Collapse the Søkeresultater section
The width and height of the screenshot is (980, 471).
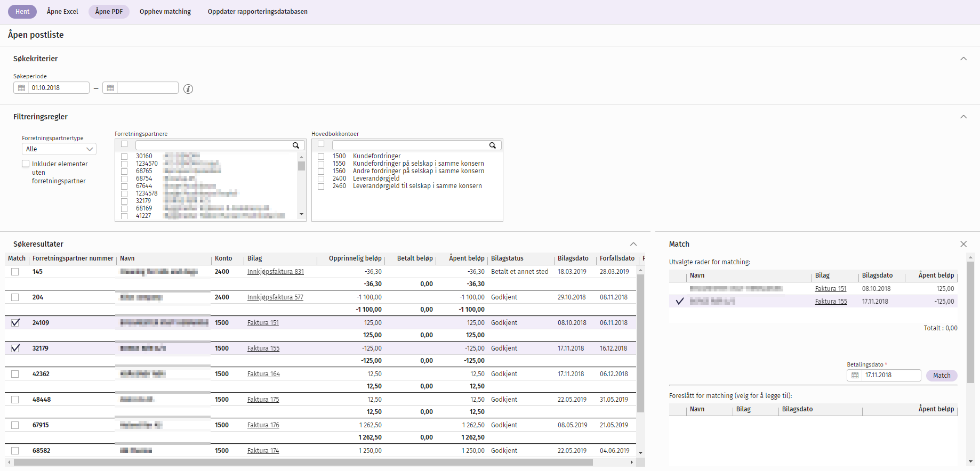coord(633,244)
